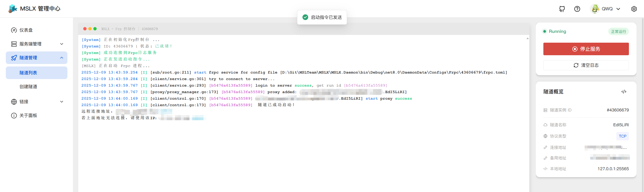Open the settings hexagon icon
644x192 pixels.
634,9
